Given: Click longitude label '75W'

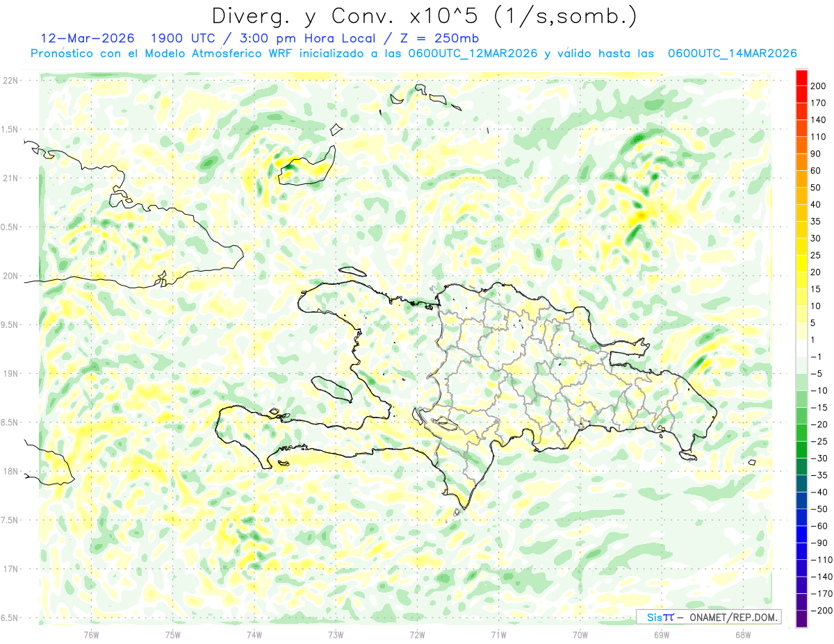Looking at the screenshot, I should 172,635.
